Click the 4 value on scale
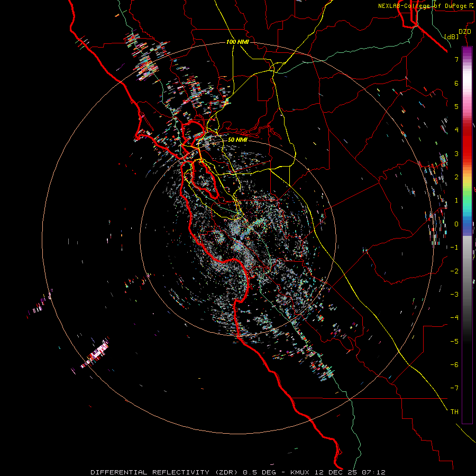 click(x=456, y=130)
